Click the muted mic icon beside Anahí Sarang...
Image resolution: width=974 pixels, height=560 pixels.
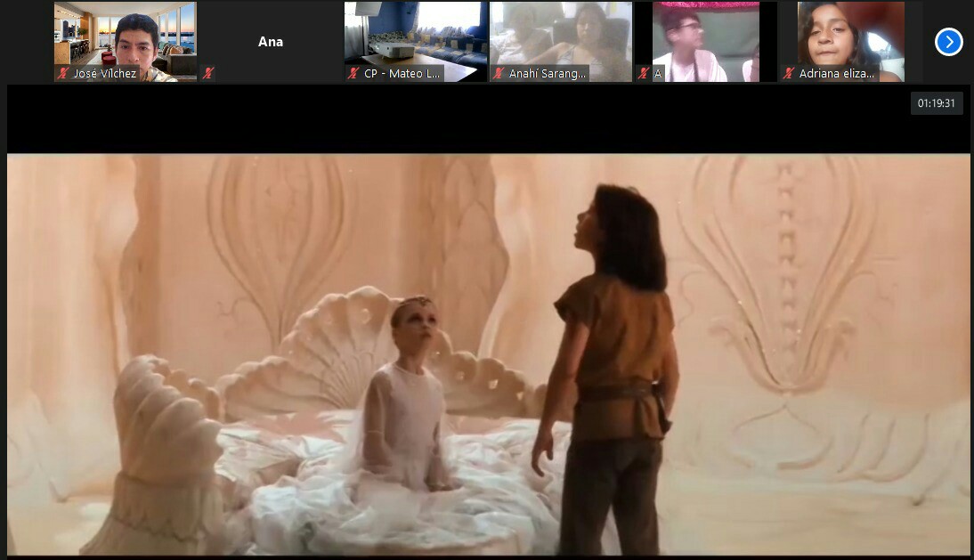[499, 73]
